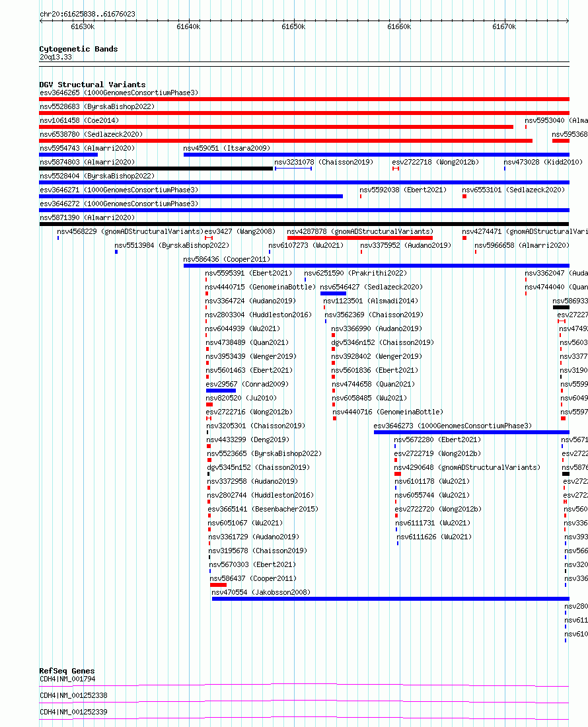Click the nsv2803304 Huddleston2016 label

pyautogui.click(x=258, y=315)
